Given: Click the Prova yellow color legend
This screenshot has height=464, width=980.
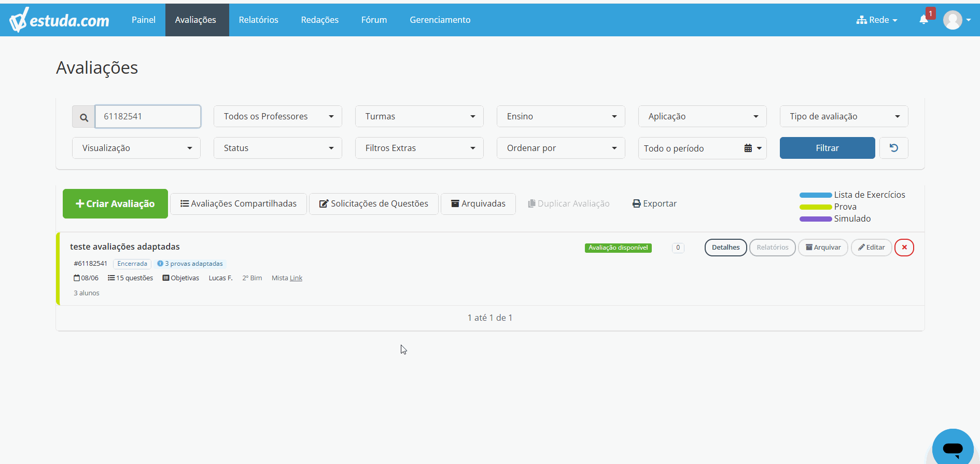Looking at the screenshot, I should pyautogui.click(x=828, y=207).
